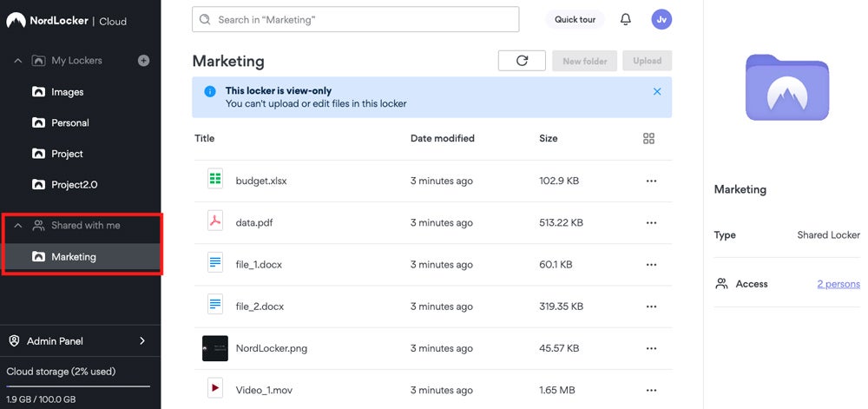The width and height of the screenshot is (868, 409).
Task: Close the view-only locker banner
Action: (657, 91)
